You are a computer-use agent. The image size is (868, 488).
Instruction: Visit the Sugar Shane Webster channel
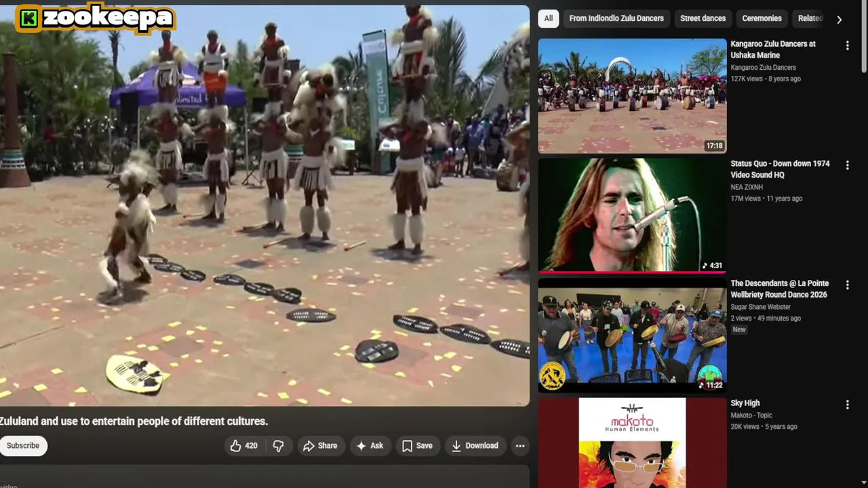click(x=760, y=307)
